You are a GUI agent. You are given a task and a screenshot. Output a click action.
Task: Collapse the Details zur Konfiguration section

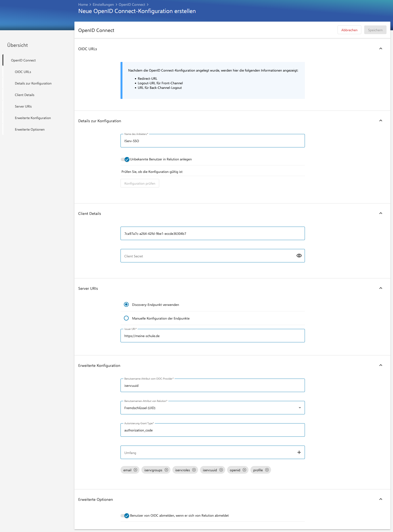coord(381,121)
